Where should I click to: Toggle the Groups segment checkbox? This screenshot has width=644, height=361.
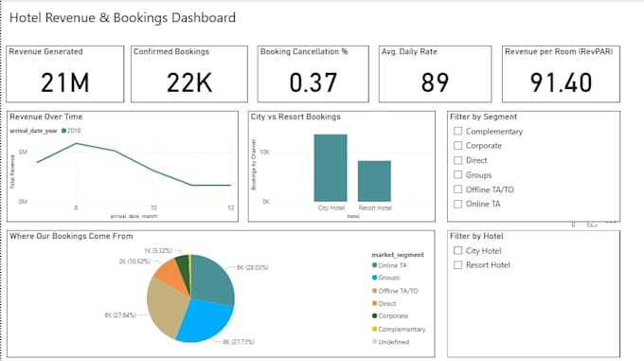[x=458, y=174]
